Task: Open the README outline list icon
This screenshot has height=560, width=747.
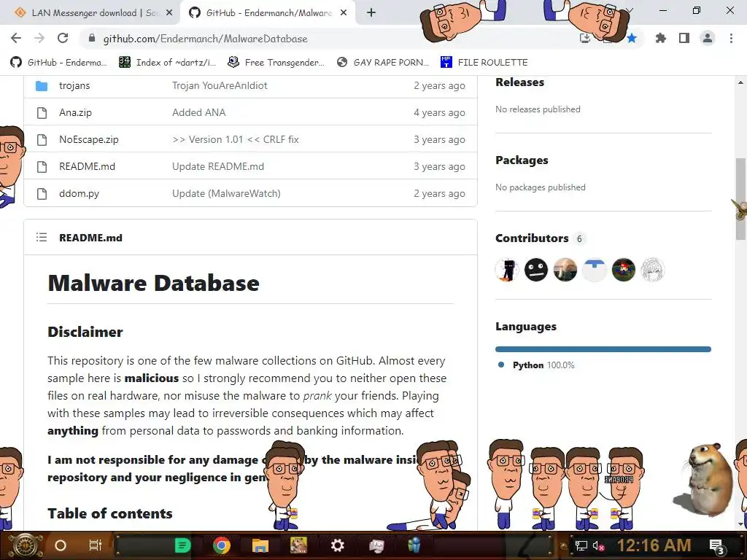Action: pyautogui.click(x=42, y=237)
